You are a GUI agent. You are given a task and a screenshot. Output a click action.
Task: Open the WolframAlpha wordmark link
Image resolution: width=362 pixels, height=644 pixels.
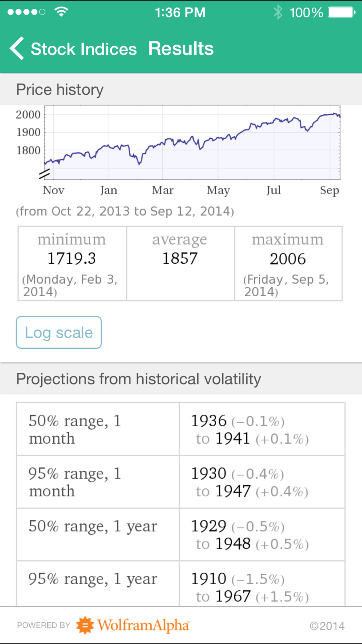[143, 625]
